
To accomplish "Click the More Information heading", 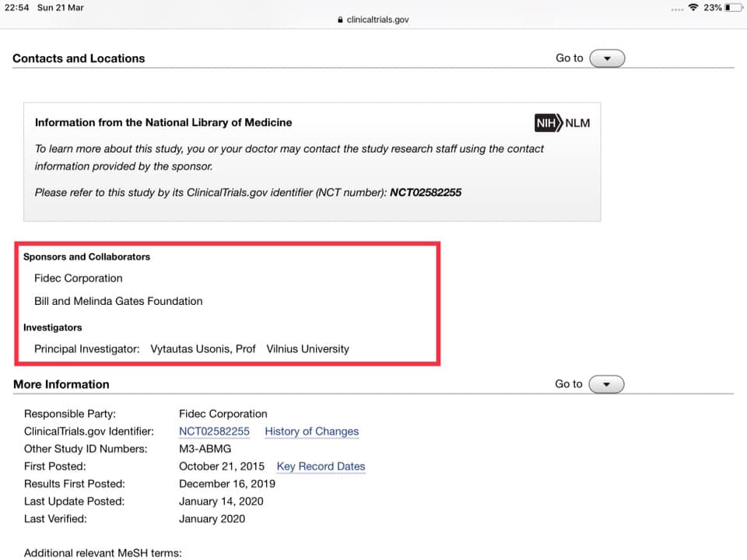I will [x=61, y=384].
